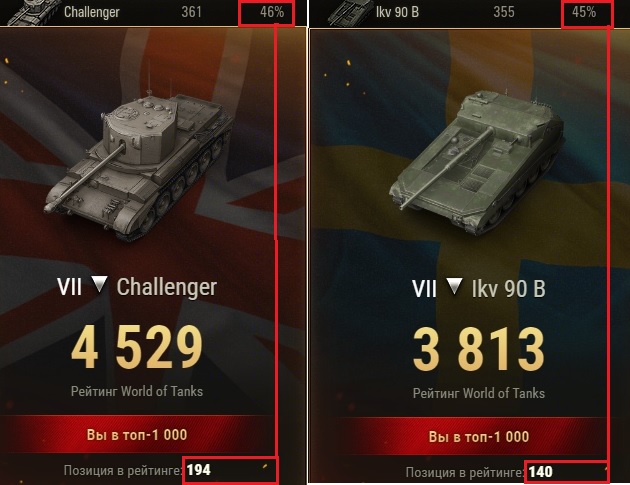Click the rating position 194 value
Image resolution: width=630 pixels, height=485 pixels.
coord(199,470)
